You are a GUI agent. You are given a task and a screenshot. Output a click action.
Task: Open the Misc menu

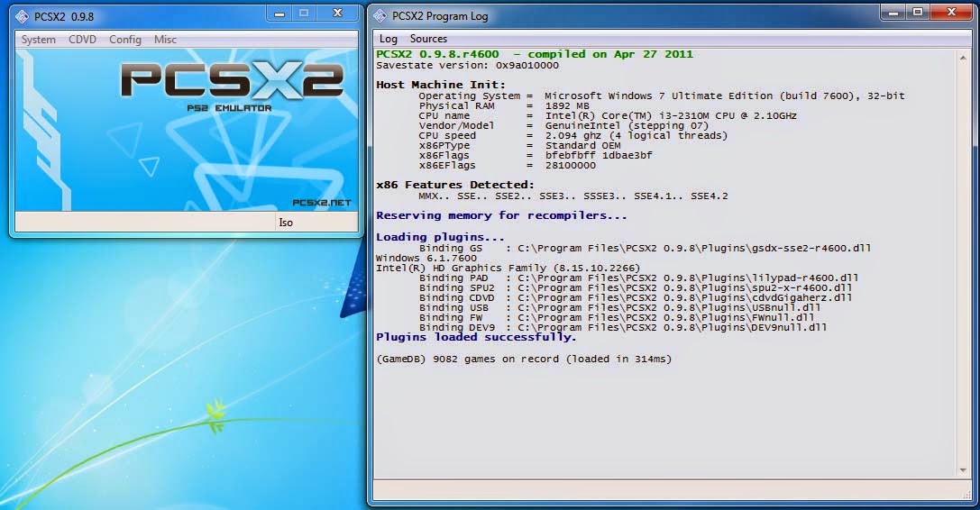[165, 40]
